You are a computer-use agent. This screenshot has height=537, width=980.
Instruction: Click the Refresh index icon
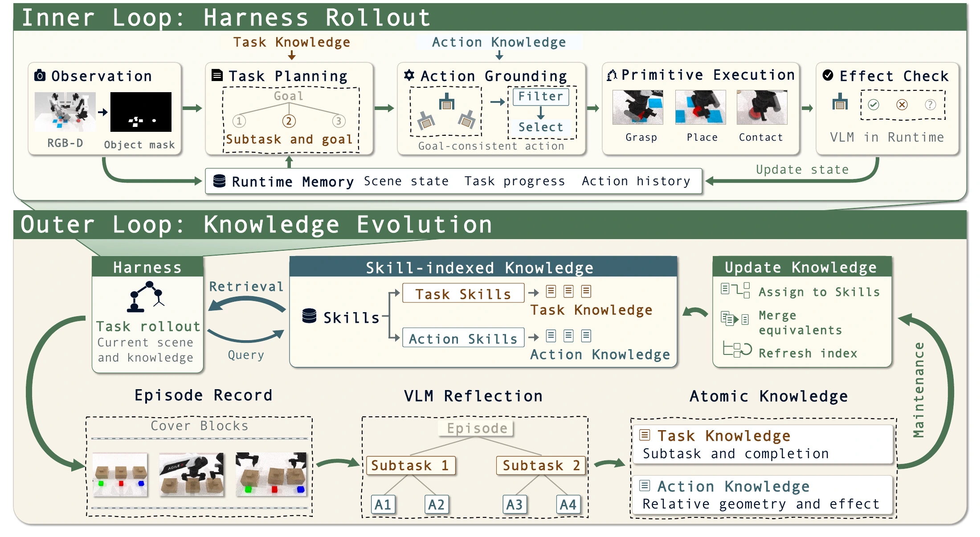[x=737, y=350]
